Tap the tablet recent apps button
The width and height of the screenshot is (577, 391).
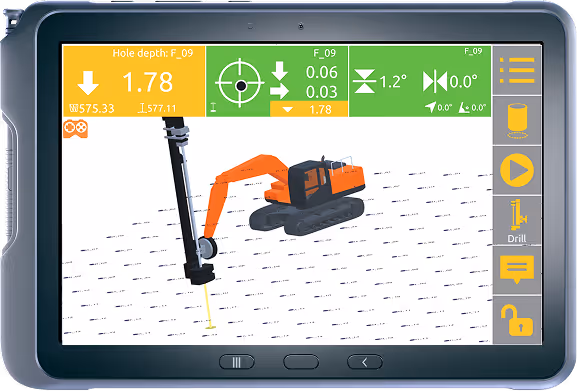(x=237, y=362)
